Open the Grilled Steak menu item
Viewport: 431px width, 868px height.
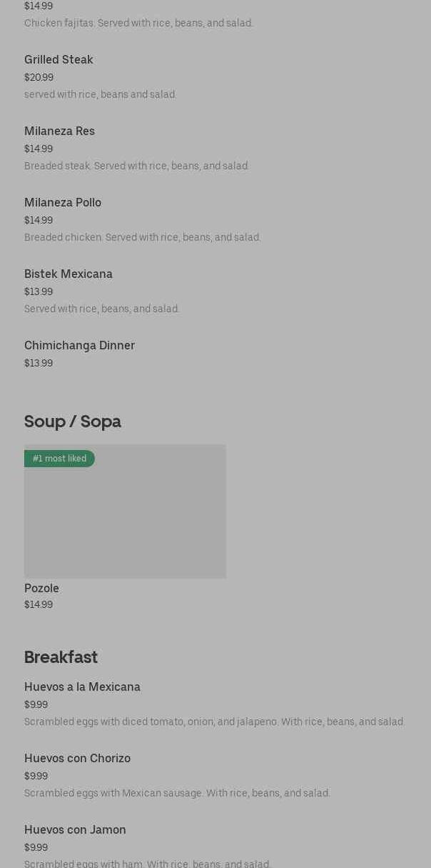pyautogui.click(x=59, y=60)
